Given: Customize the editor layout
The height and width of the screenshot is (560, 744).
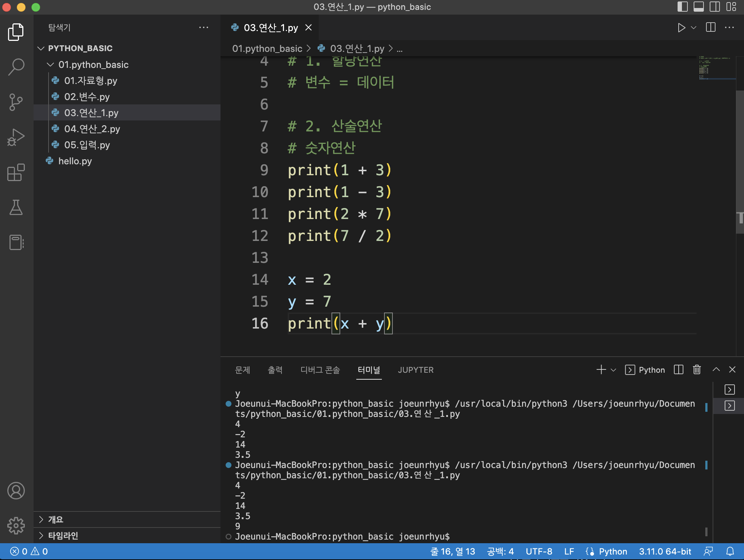Looking at the screenshot, I should click(731, 7).
